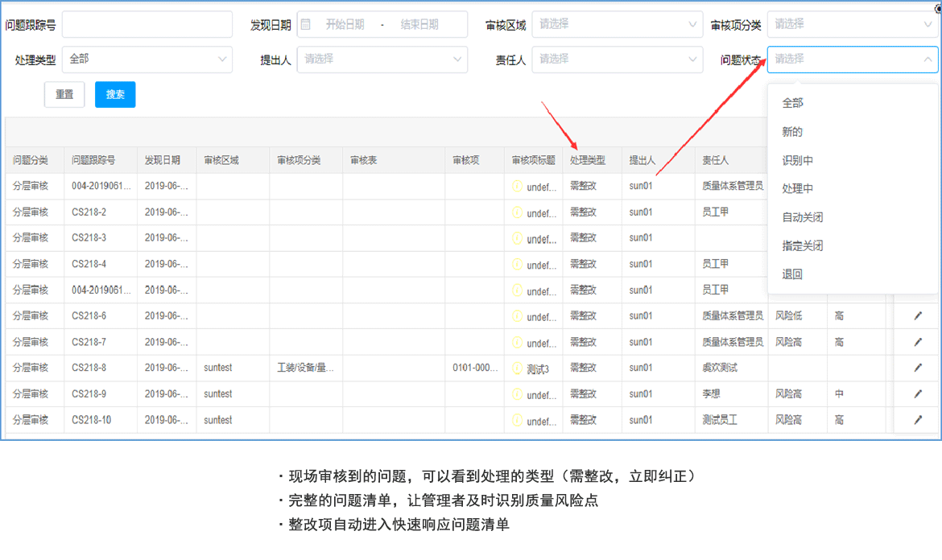Open the calendar icon in 发现日期 field
Screen dimensions: 942x560
306,24
